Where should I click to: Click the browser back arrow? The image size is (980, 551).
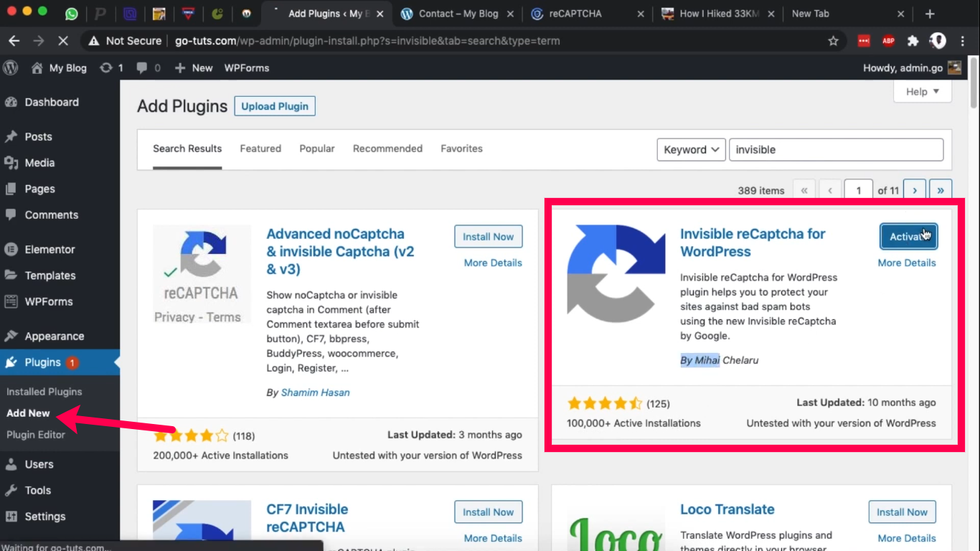(x=14, y=41)
